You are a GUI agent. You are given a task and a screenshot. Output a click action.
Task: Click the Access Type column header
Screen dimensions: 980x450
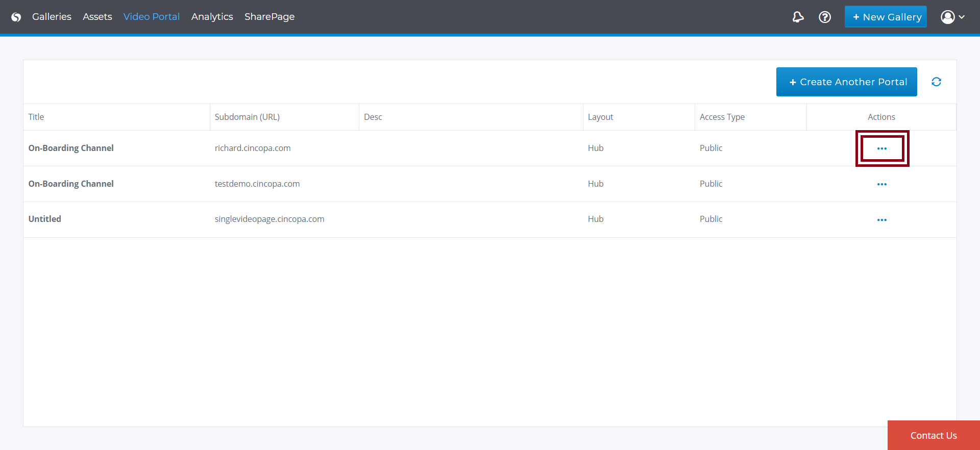tap(722, 117)
